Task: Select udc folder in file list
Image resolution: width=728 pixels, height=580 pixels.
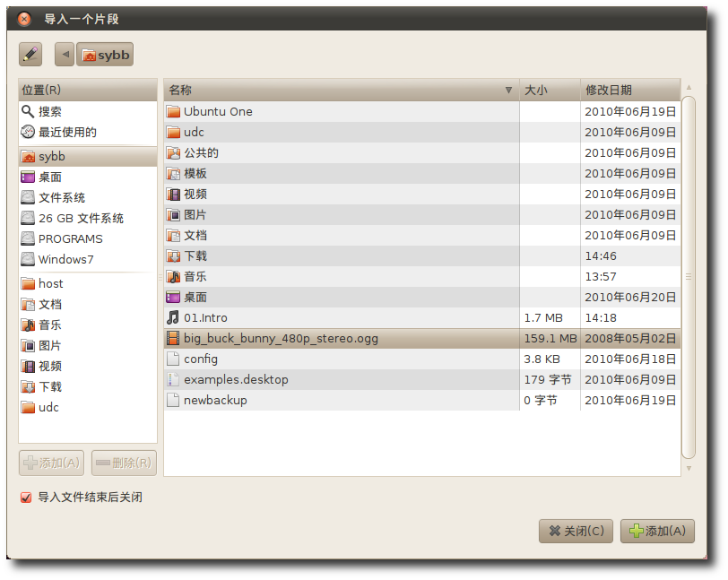Action: pos(422,133)
